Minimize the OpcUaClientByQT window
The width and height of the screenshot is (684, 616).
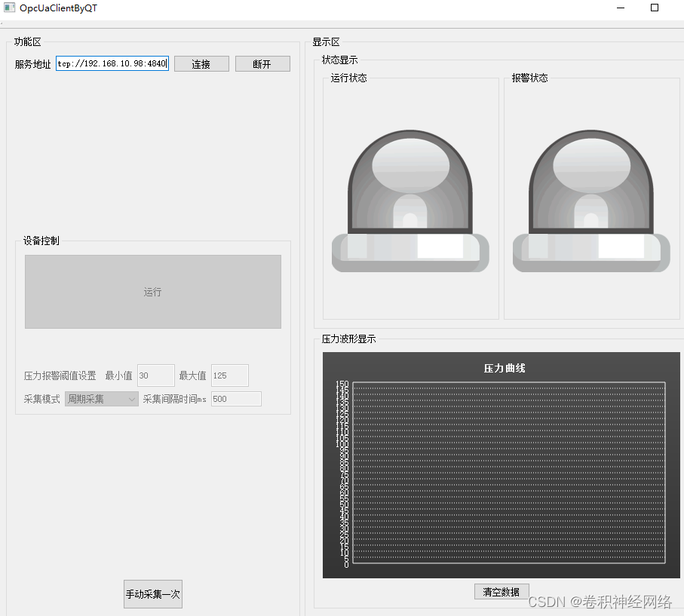621,8
